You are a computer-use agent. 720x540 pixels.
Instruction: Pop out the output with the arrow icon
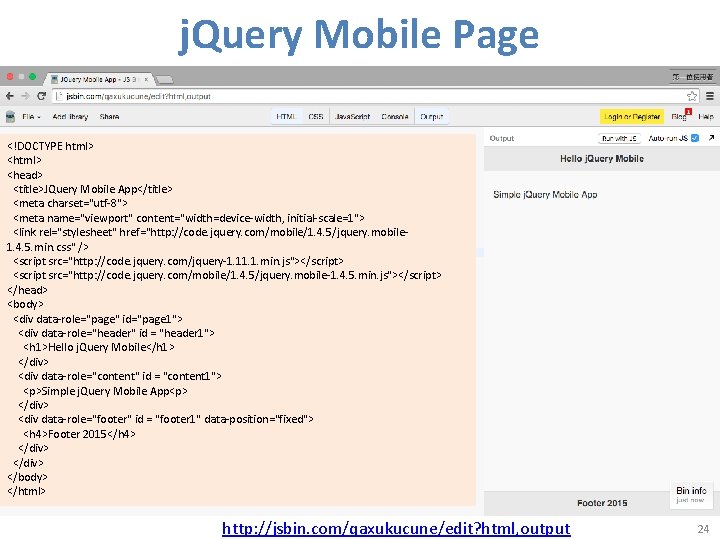tap(711, 138)
